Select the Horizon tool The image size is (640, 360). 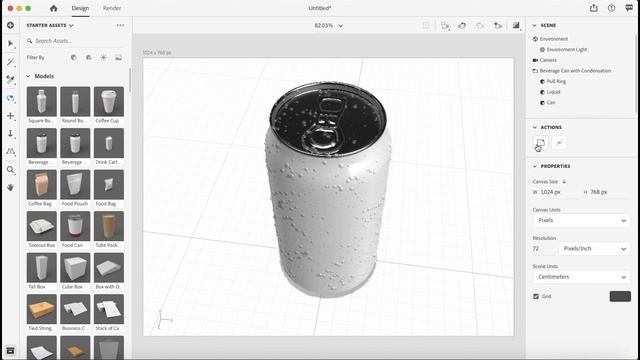click(11, 151)
